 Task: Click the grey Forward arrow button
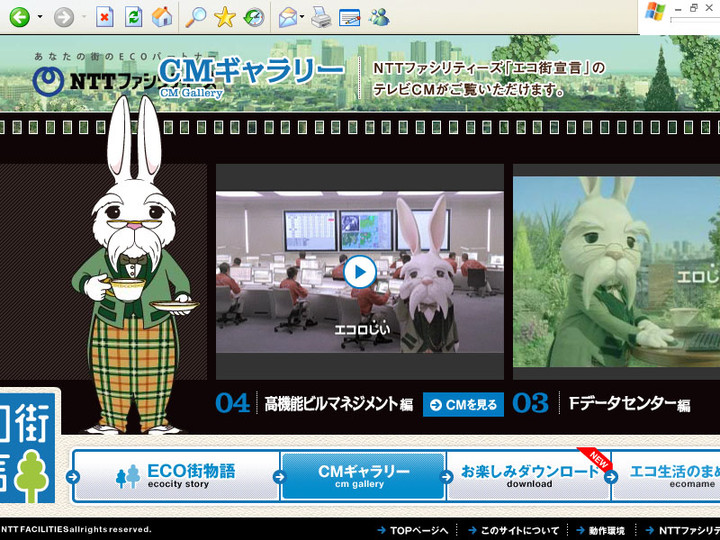tap(64, 17)
